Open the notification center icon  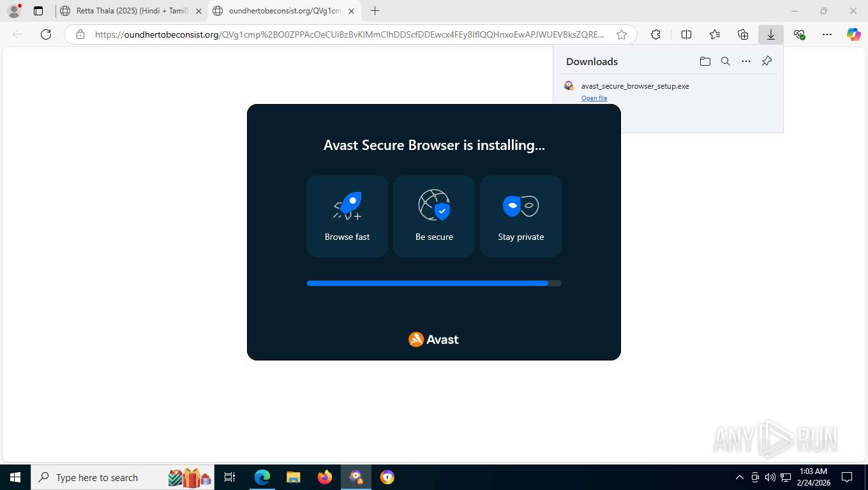tap(847, 477)
